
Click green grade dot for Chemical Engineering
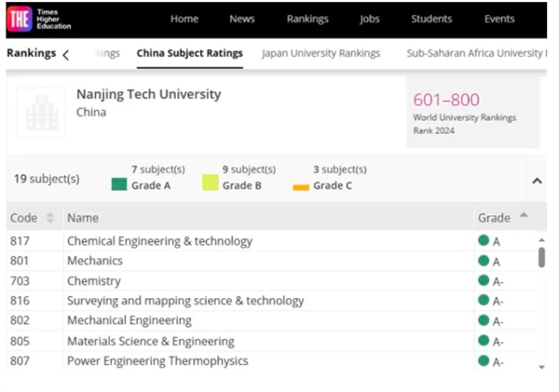(484, 240)
